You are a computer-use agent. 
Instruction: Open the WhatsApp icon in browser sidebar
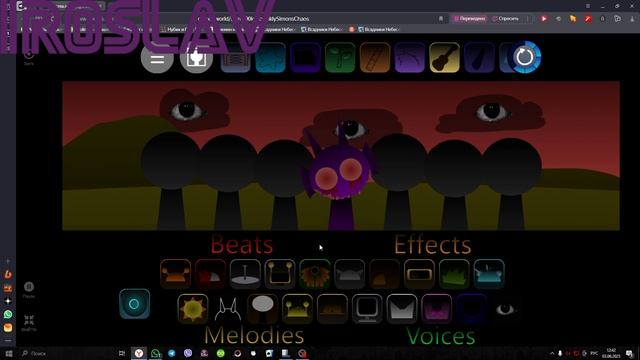[x=8, y=314]
